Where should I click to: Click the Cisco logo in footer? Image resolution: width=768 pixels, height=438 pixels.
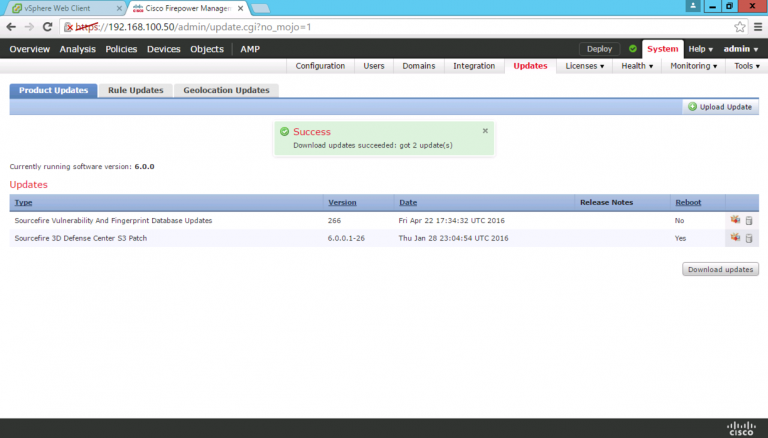pos(741,428)
